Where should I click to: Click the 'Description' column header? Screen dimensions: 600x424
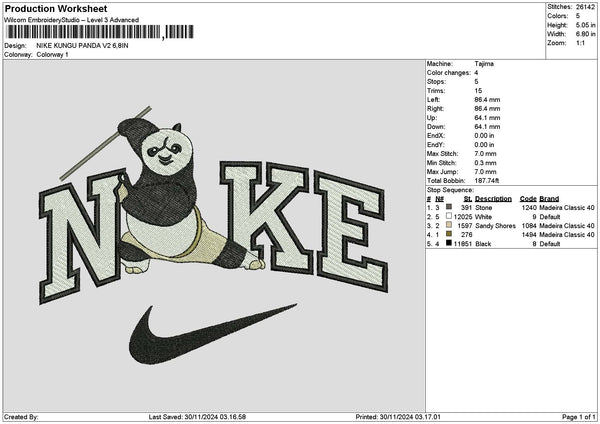click(x=493, y=199)
